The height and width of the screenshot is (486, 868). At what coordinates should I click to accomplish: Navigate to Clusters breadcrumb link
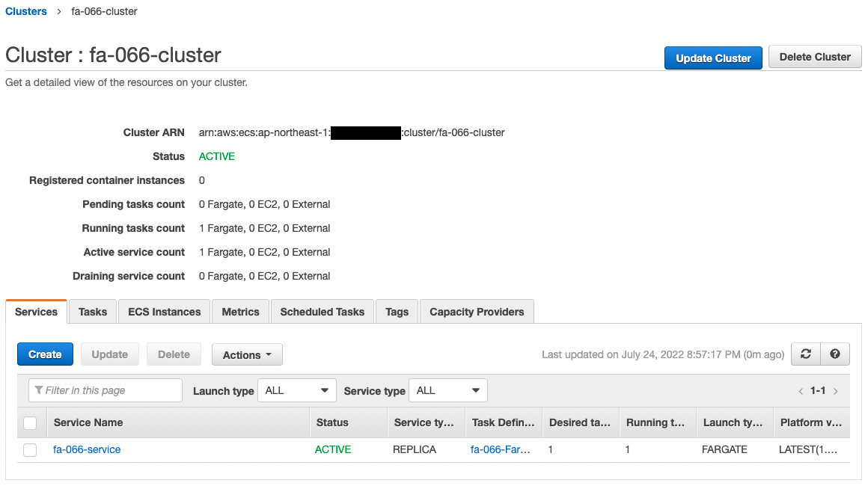(x=26, y=11)
